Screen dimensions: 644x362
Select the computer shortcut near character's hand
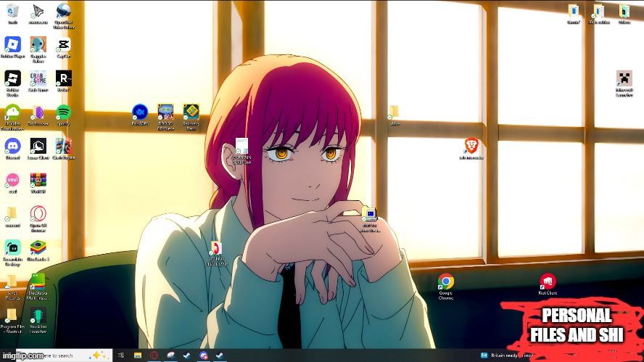[370, 219]
